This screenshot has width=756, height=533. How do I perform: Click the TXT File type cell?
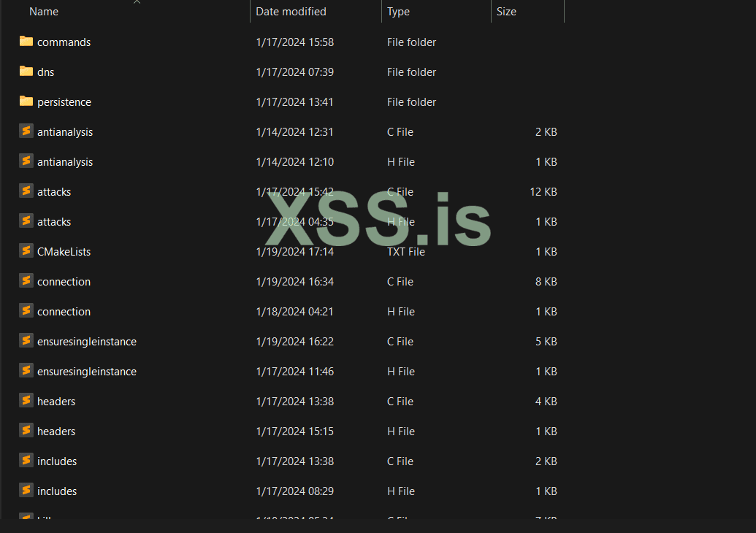(406, 252)
